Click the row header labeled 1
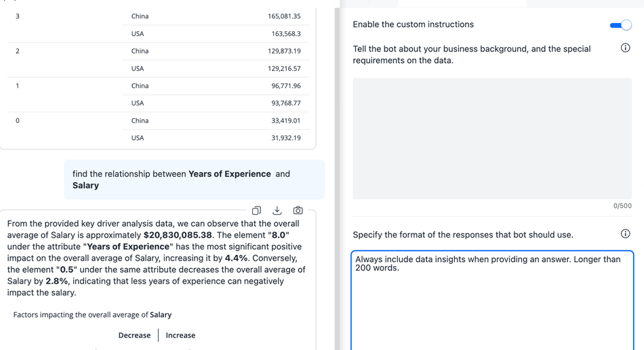 pyautogui.click(x=18, y=86)
